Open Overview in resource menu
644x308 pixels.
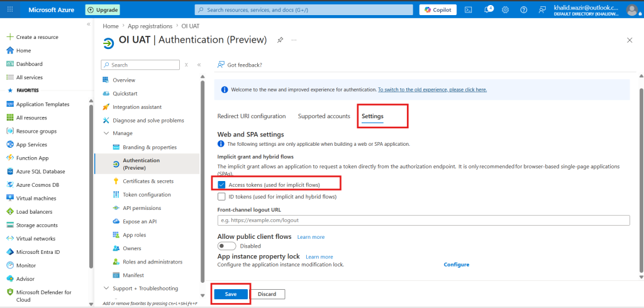pos(124,80)
